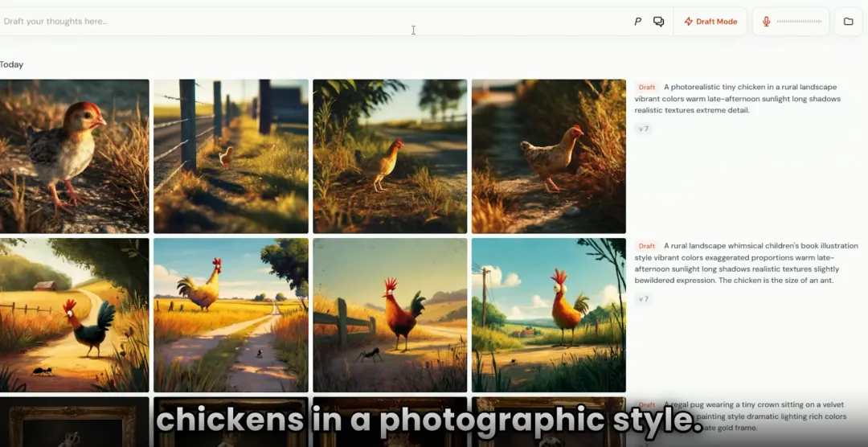Open the chicken by wire fence thumbnail
The image size is (868, 447).
231,156
